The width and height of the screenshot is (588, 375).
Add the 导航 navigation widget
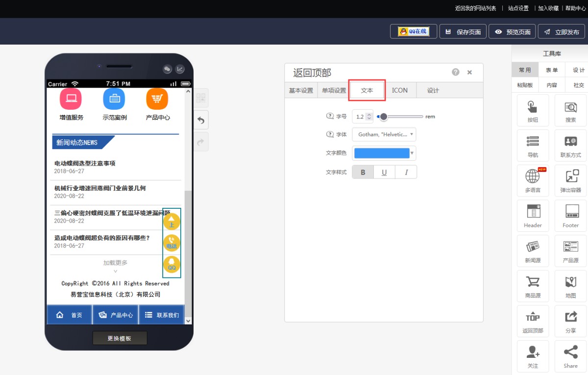533,146
